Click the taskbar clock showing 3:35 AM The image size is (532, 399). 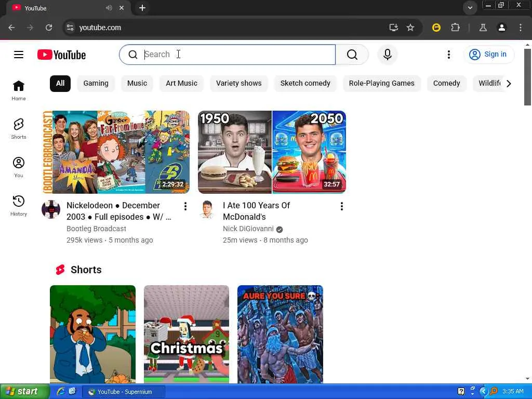[513, 392]
